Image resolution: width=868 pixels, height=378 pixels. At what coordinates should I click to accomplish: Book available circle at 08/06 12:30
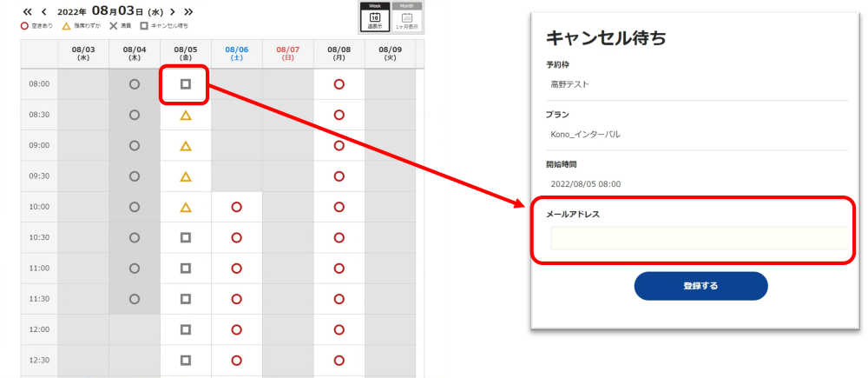(x=237, y=361)
